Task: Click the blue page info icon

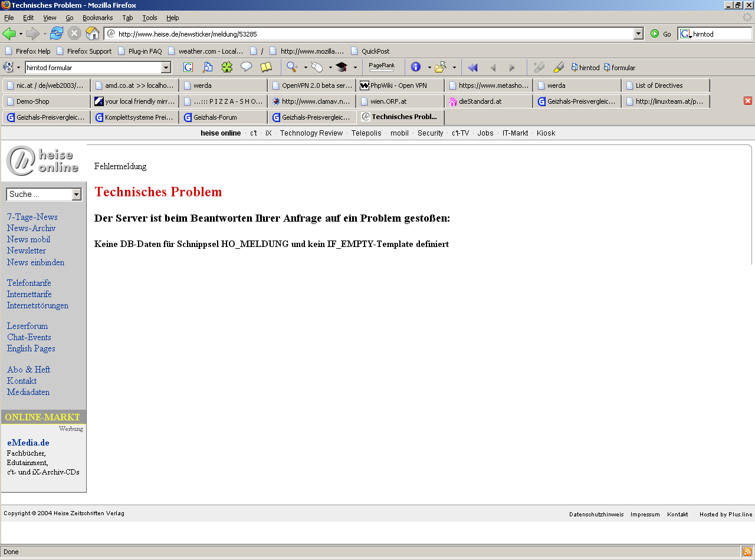Action: point(416,67)
